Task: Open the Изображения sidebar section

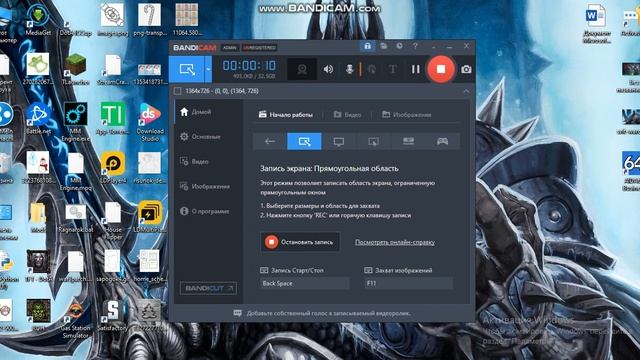Action: (x=208, y=187)
